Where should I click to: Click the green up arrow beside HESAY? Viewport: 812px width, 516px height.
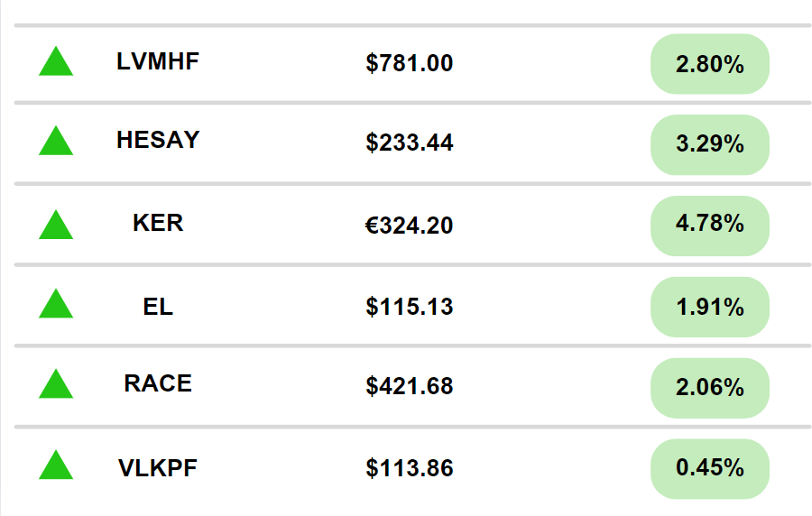point(56,143)
